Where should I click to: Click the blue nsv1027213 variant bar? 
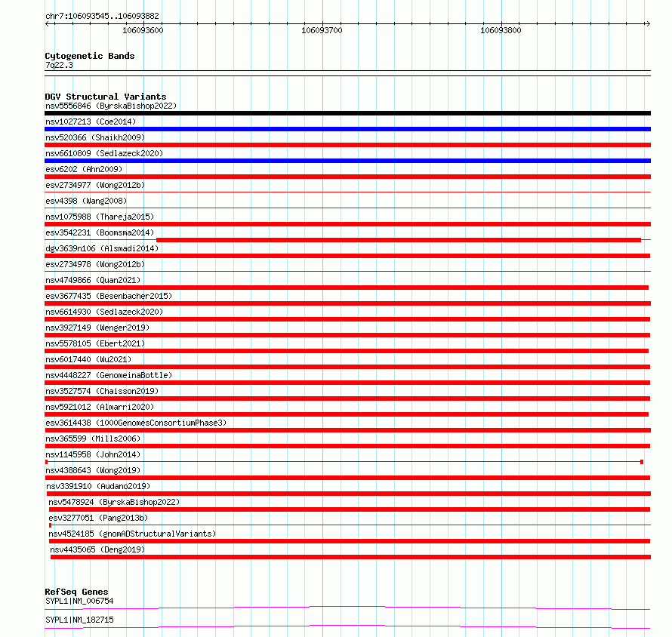click(347, 129)
